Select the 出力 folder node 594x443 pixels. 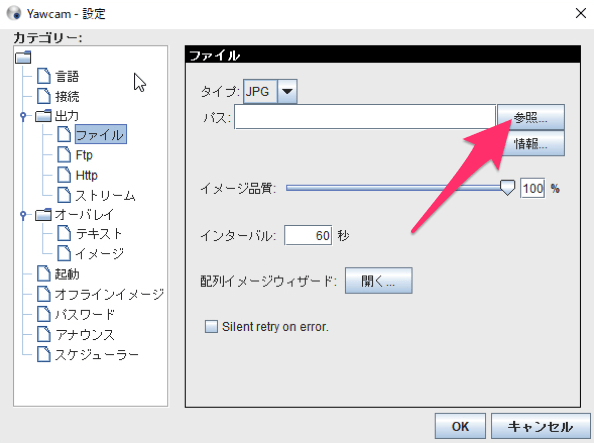click(x=67, y=116)
